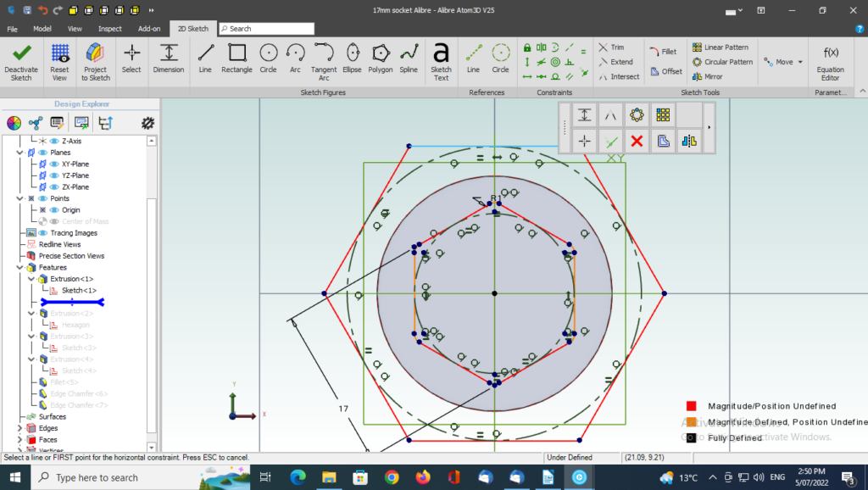Collapse the Features tree node

point(20,267)
